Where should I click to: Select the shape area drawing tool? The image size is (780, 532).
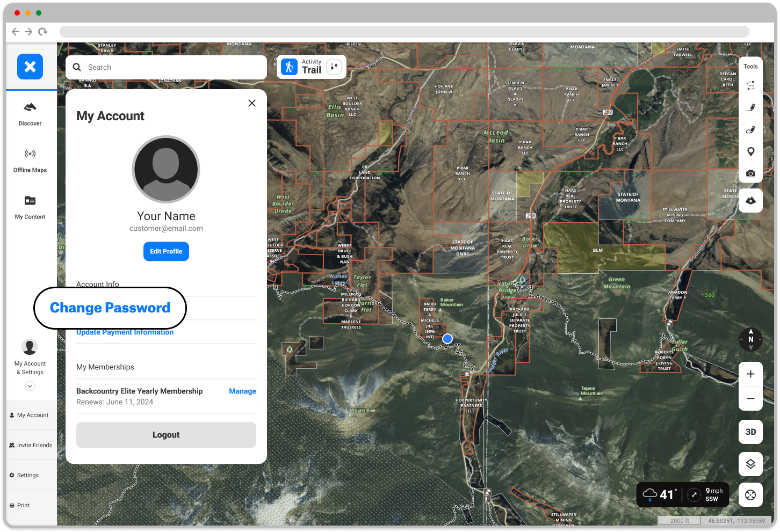pos(751,129)
